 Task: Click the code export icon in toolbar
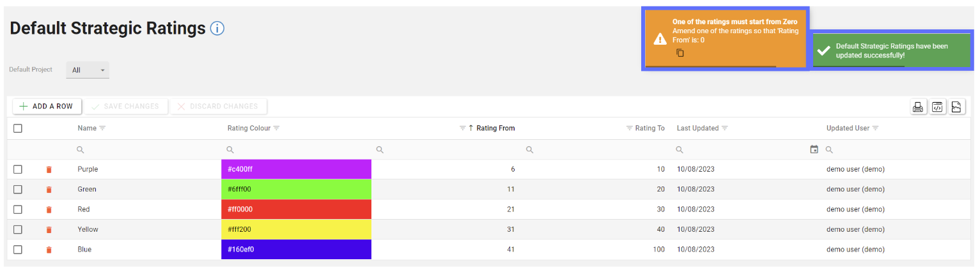point(937,107)
